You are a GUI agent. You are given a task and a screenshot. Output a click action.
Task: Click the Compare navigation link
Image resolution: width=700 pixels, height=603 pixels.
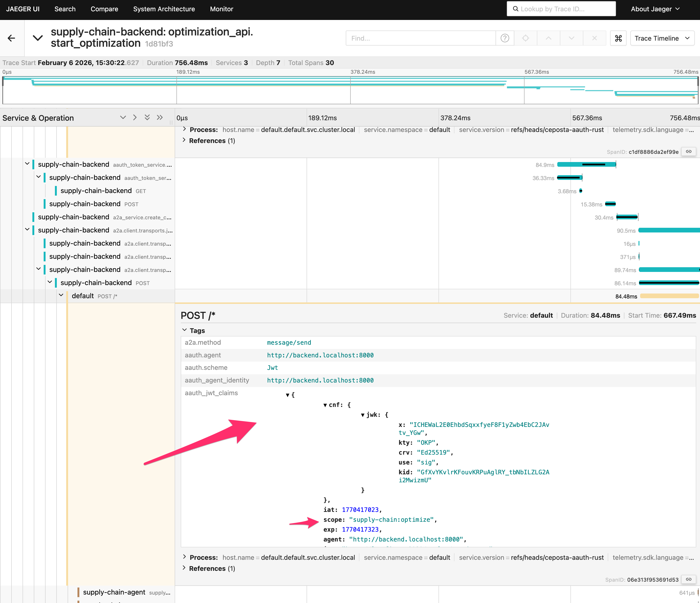104,9
